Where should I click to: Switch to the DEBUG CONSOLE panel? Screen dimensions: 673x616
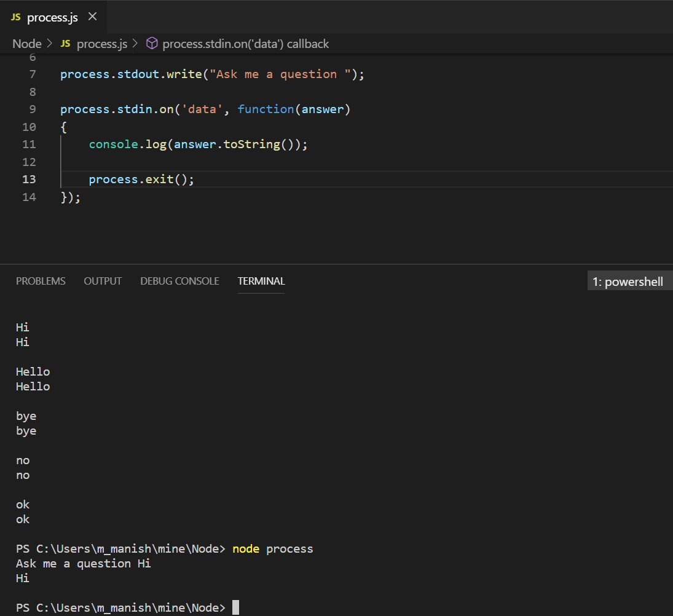click(179, 281)
